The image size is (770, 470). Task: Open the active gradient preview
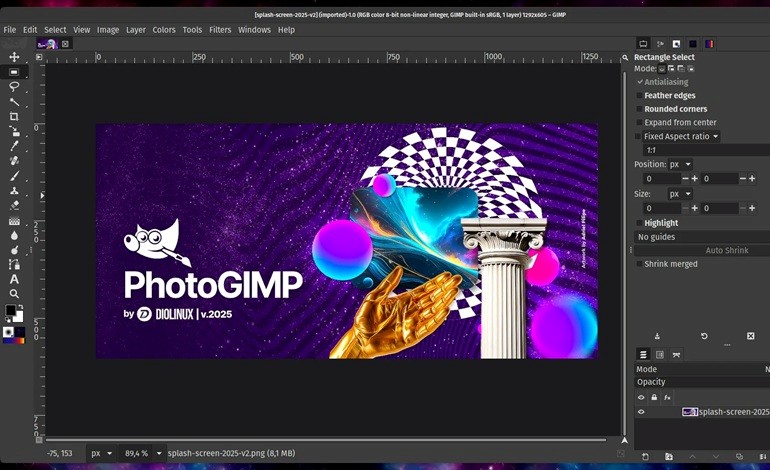click(x=14, y=340)
